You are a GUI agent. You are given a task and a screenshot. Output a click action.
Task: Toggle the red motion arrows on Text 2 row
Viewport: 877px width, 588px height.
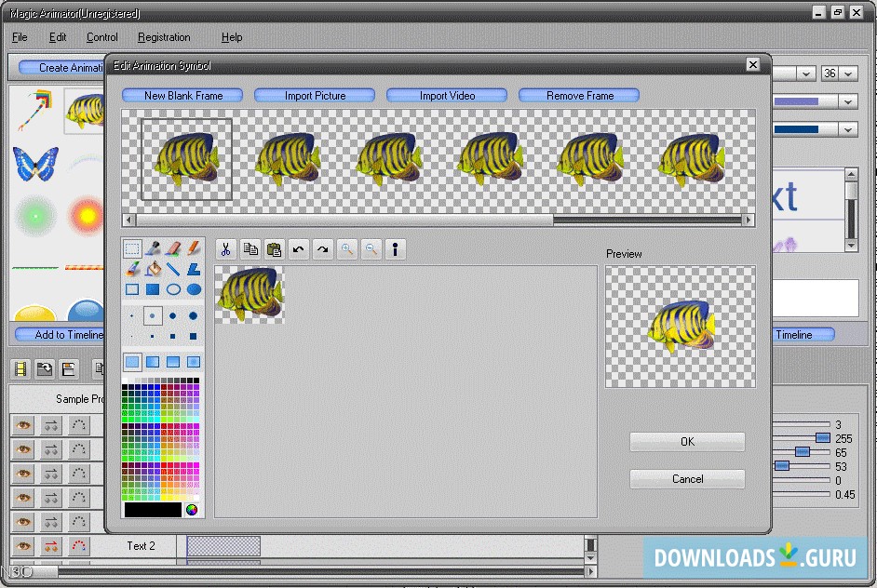51,546
